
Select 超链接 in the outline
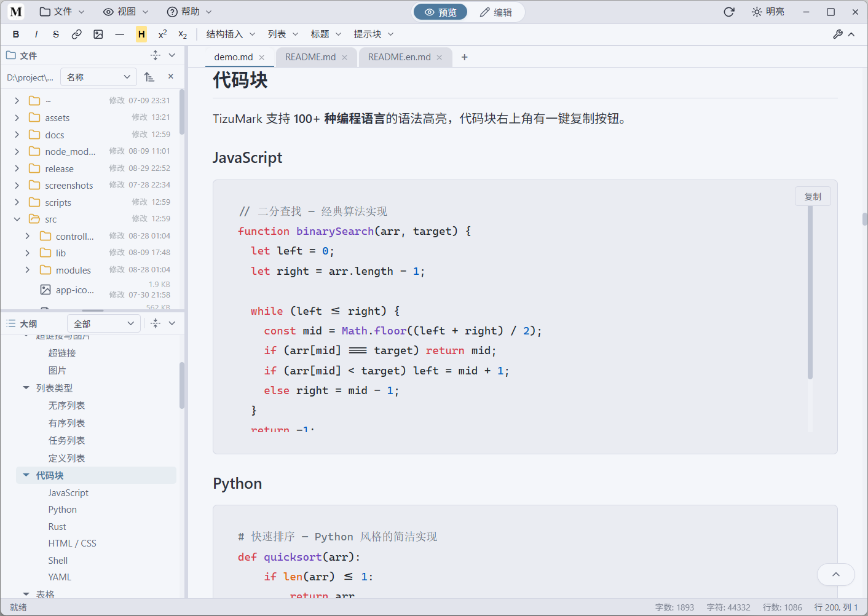62,353
